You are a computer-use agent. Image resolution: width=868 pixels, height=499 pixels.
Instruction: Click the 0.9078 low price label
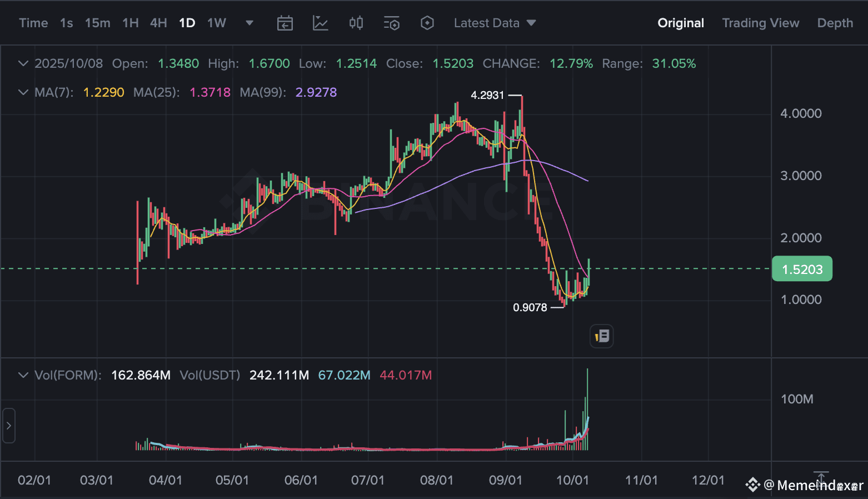530,307
